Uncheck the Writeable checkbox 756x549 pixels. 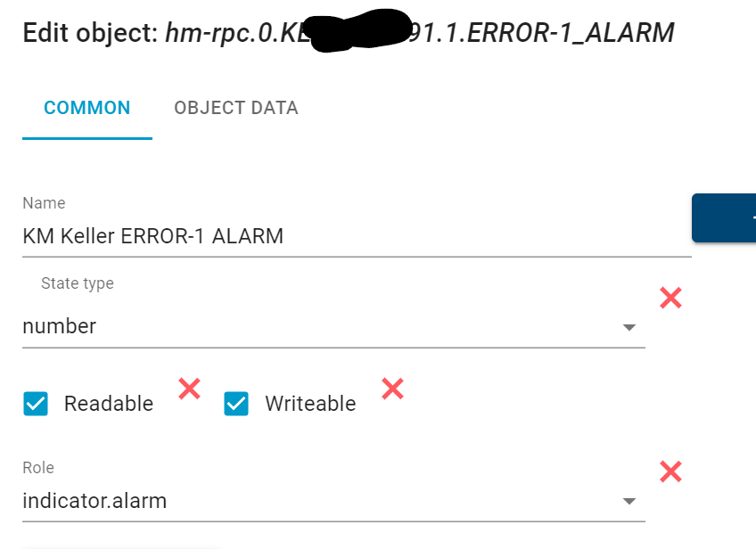(236, 404)
